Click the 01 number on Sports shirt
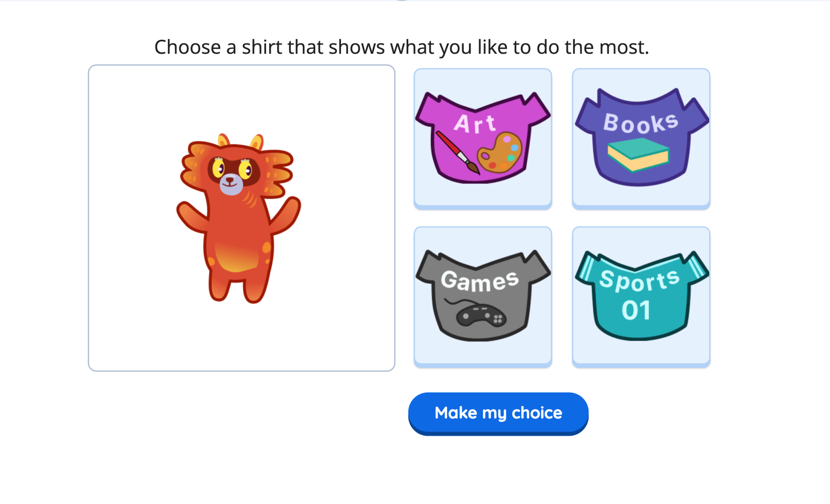The image size is (830, 504). click(636, 310)
